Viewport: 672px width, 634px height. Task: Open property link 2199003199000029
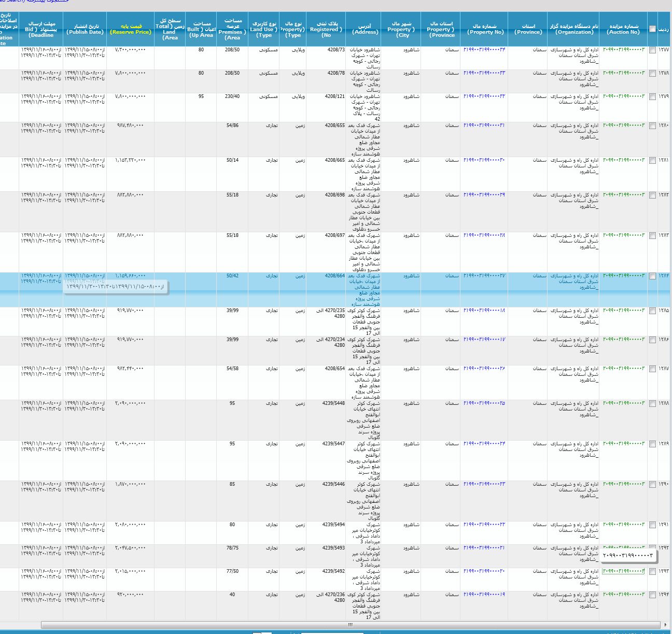pos(484,195)
